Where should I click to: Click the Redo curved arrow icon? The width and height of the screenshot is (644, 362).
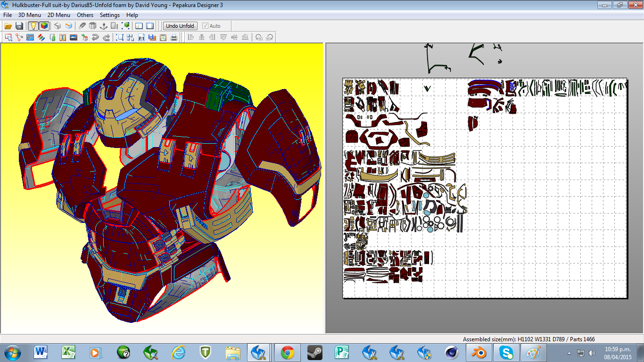(x=106, y=37)
